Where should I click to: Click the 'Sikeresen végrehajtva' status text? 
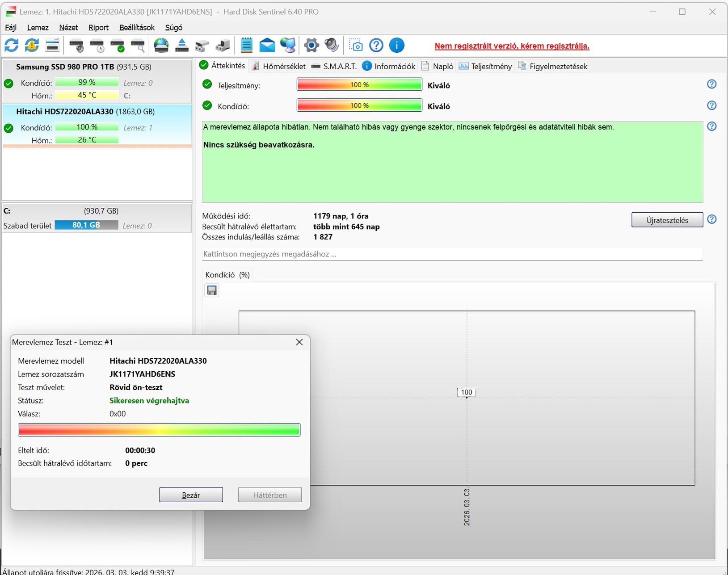pyautogui.click(x=149, y=401)
